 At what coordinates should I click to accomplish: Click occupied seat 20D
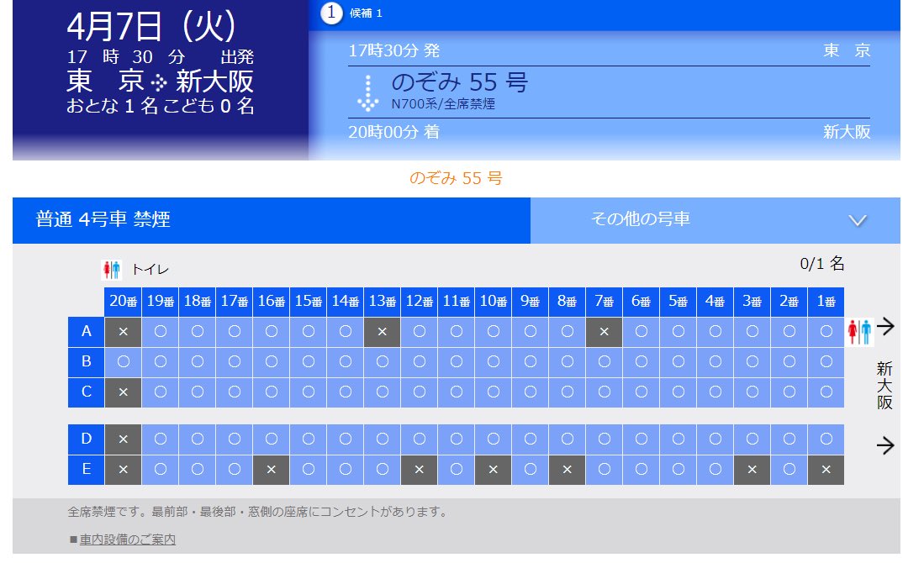coord(123,439)
